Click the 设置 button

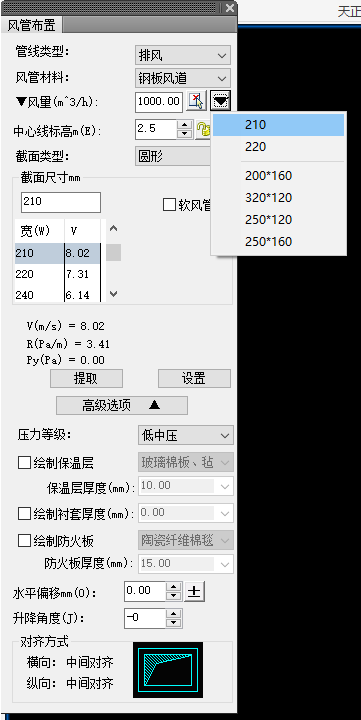click(194, 378)
